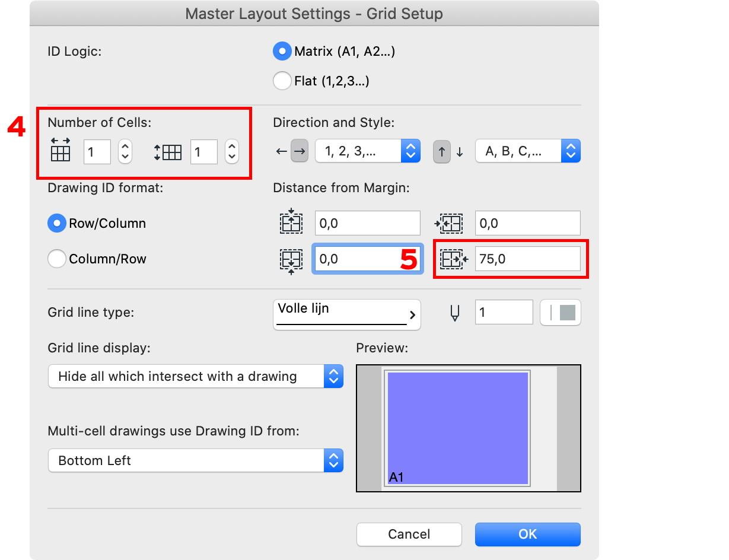Open the grid line pen color swatch
The height and width of the screenshot is (560, 729).
561,313
